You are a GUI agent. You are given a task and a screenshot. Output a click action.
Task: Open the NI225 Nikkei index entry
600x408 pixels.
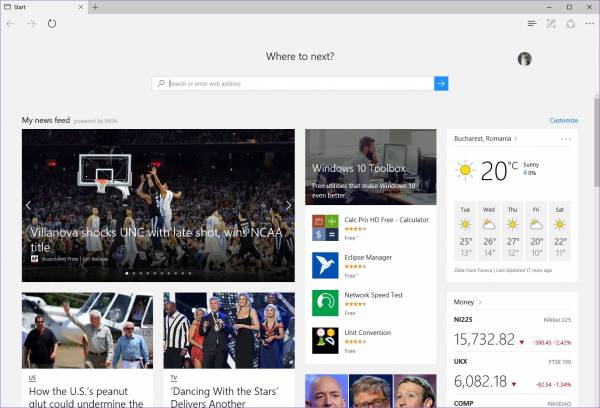point(512,332)
